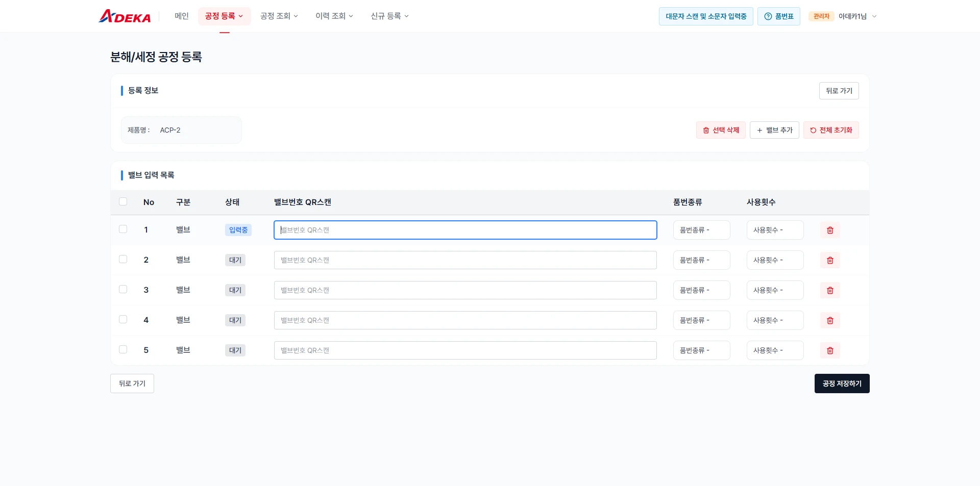The width and height of the screenshot is (980, 486).
Task: Check the checkbox for row 1
Action: (x=123, y=229)
